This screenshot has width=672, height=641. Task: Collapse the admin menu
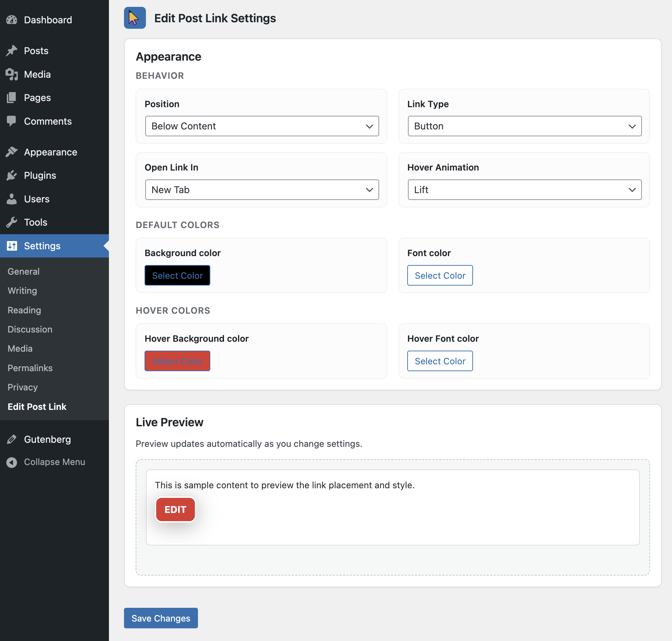pyautogui.click(x=12, y=462)
